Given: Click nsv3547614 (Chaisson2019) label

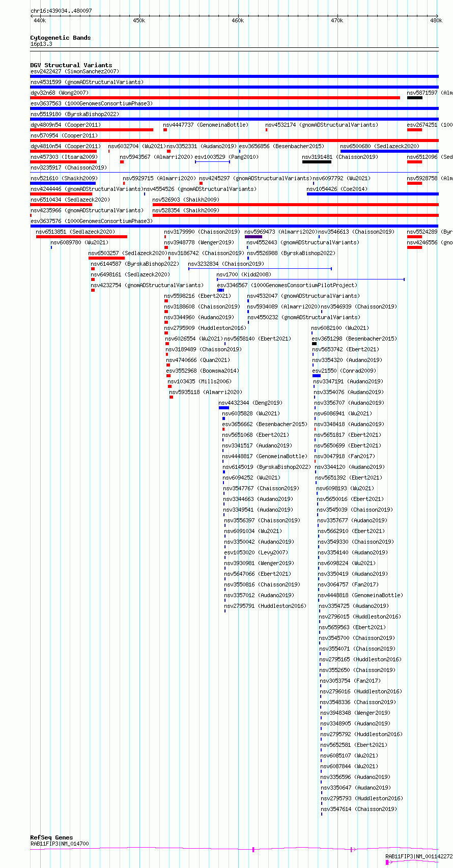Looking at the screenshot, I should click(359, 809).
